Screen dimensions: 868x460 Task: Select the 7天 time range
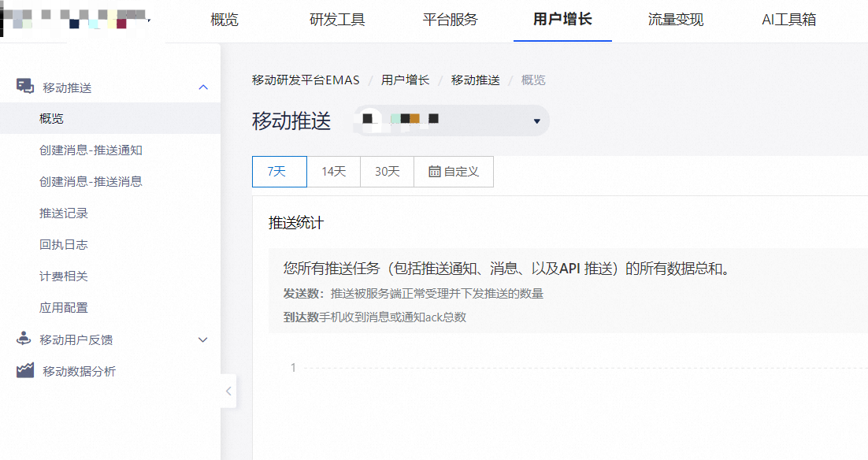pos(279,172)
